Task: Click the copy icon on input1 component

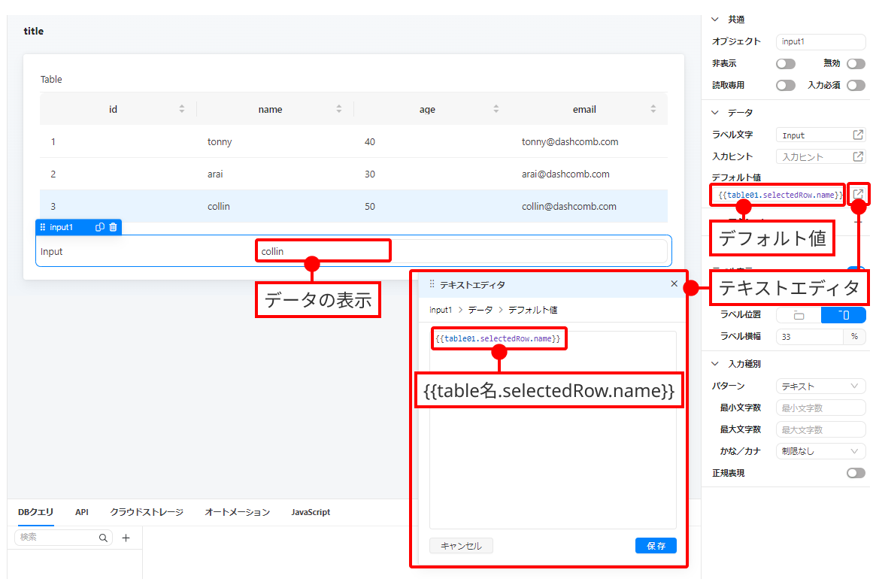Action: point(100,227)
